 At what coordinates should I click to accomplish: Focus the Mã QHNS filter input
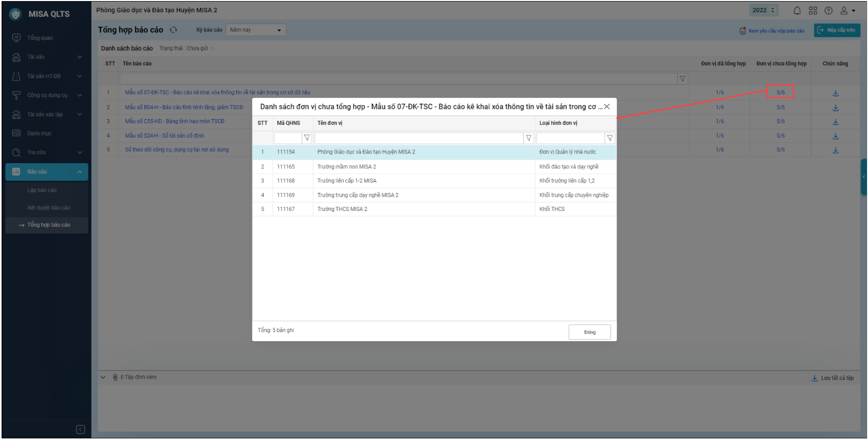point(288,138)
